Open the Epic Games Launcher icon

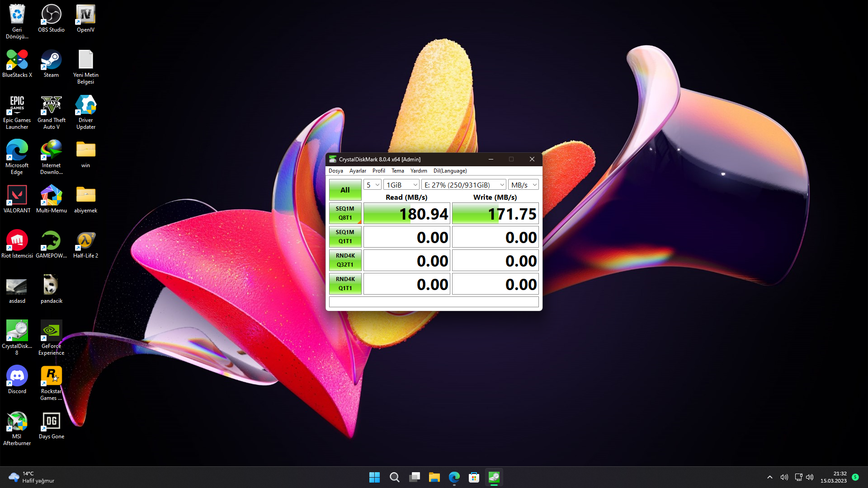point(17,106)
